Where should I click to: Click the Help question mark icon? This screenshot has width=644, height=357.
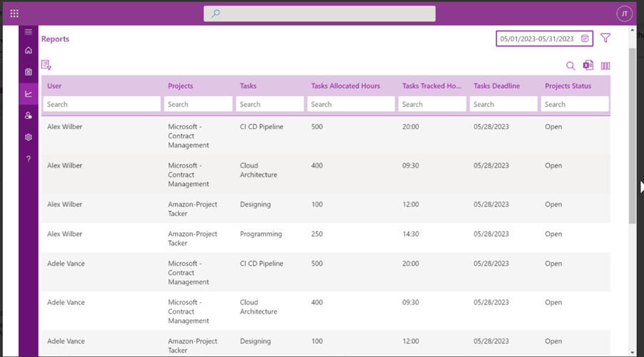click(x=29, y=159)
